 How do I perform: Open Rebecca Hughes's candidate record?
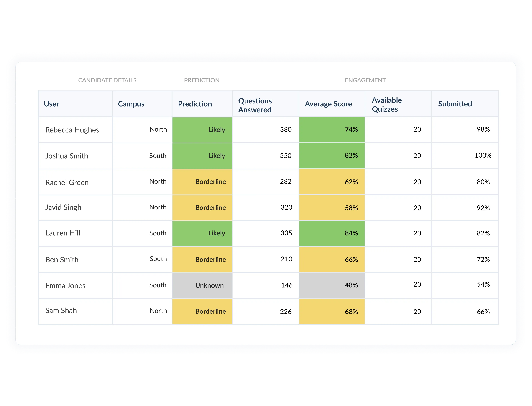72,130
